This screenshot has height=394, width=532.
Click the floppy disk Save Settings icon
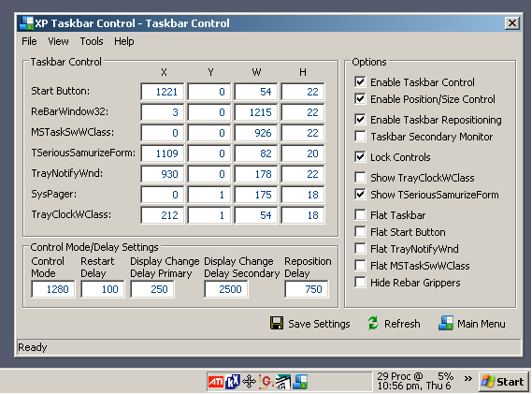click(277, 323)
